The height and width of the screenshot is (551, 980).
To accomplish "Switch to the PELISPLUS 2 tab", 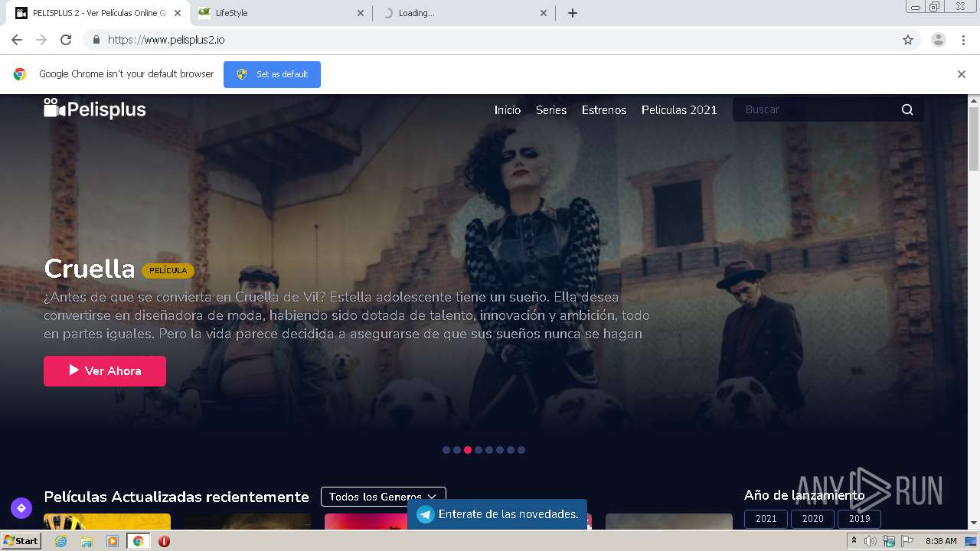I will pyautogui.click(x=98, y=13).
